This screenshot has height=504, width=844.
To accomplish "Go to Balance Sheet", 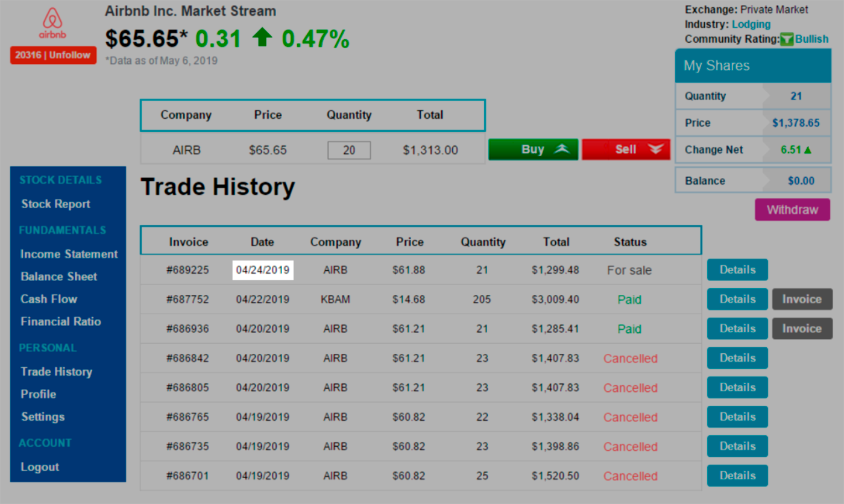I will (59, 276).
